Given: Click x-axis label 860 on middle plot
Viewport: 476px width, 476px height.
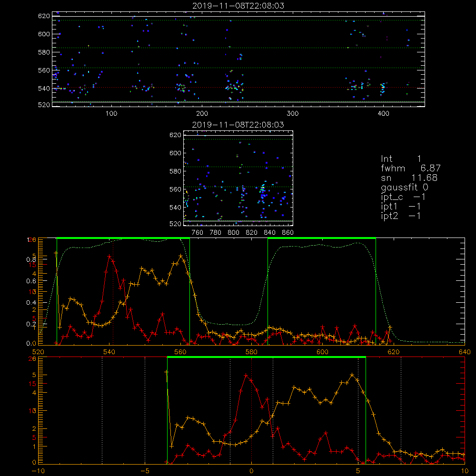Looking at the screenshot, I should [288, 233].
